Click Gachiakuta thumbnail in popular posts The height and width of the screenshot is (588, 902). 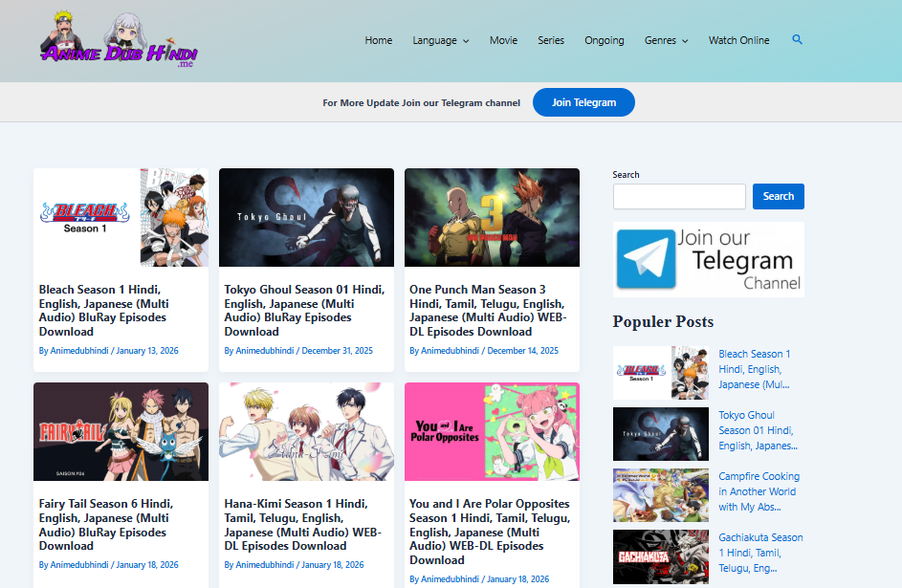coord(660,556)
